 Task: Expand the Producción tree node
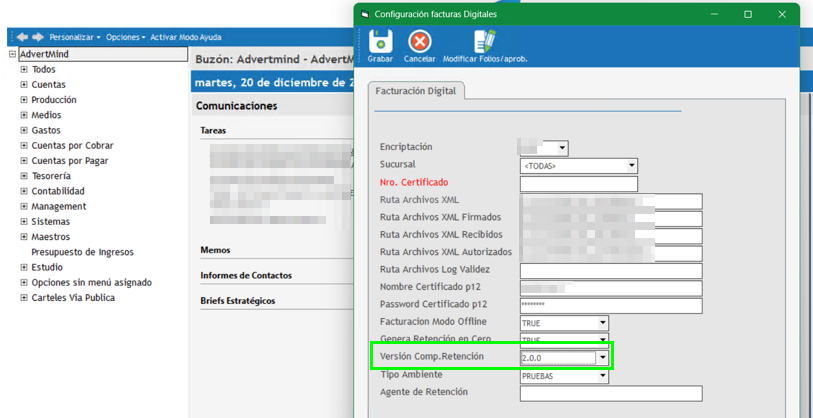tap(24, 100)
